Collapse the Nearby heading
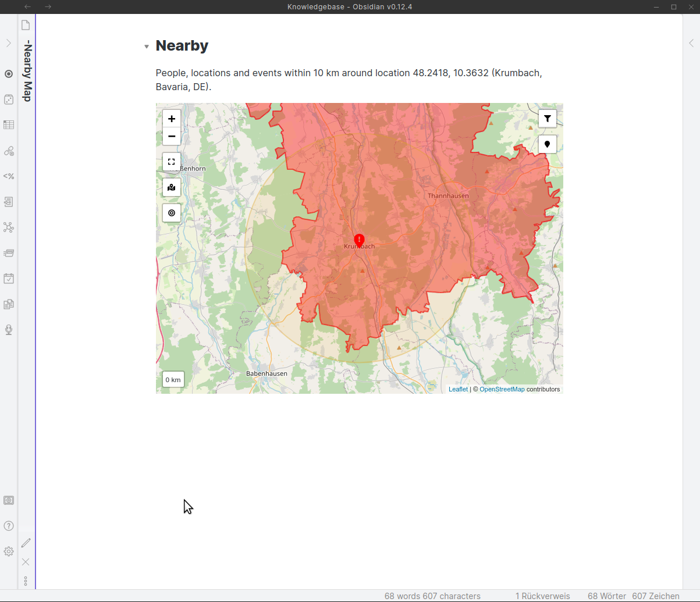Image resolution: width=700 pixels, height=602 pixels. pos(146,46)
